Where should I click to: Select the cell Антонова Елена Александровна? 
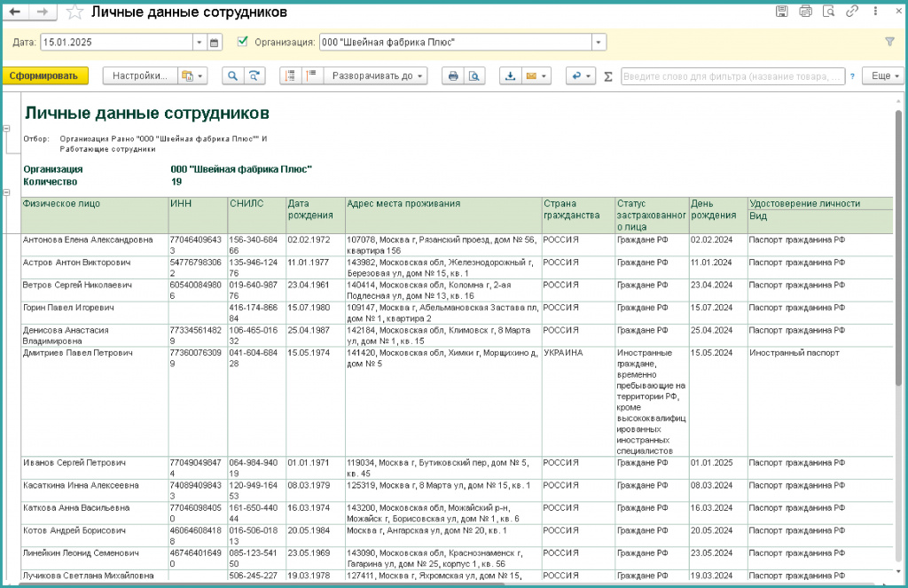[94, 245]
